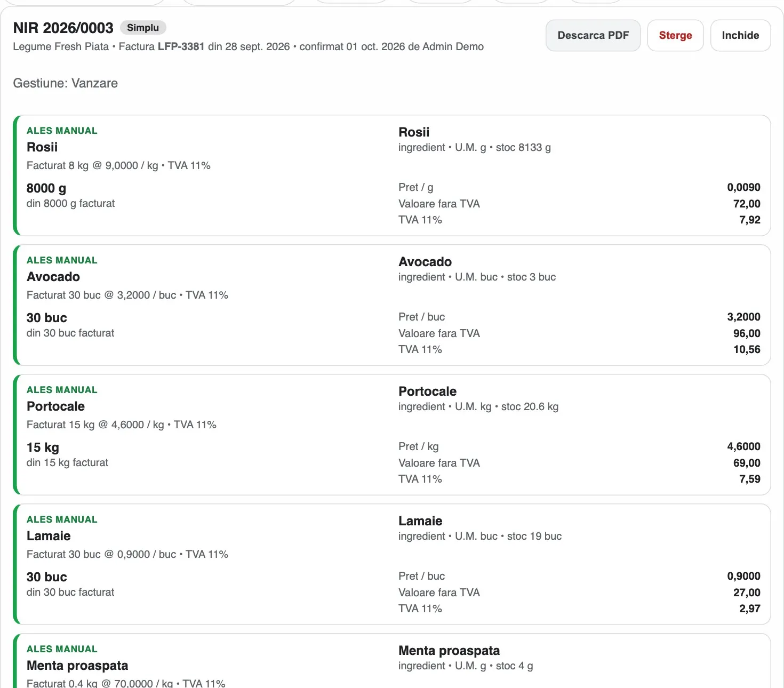Click Avocado invoiced item name
This screenshot has height=688, width=784.
coord(53,277)
